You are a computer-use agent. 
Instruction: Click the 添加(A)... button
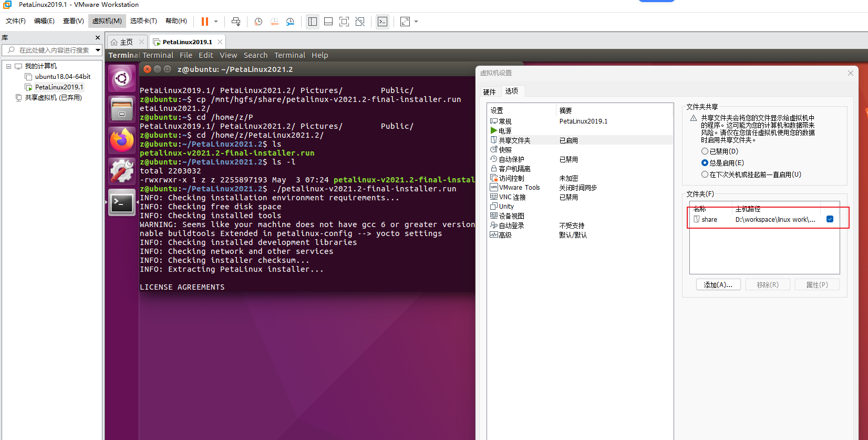(718, 285)
